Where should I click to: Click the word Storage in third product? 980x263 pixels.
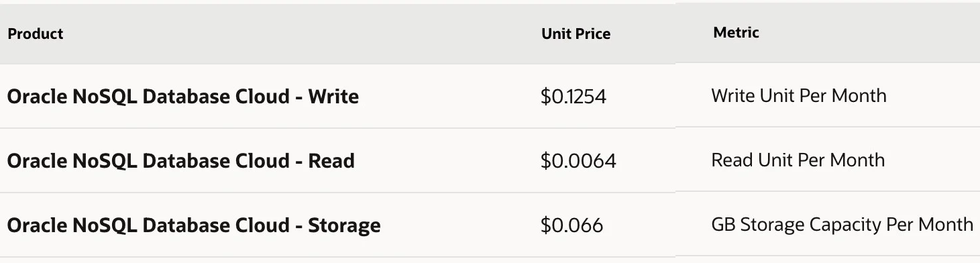(x=344, y=225)
